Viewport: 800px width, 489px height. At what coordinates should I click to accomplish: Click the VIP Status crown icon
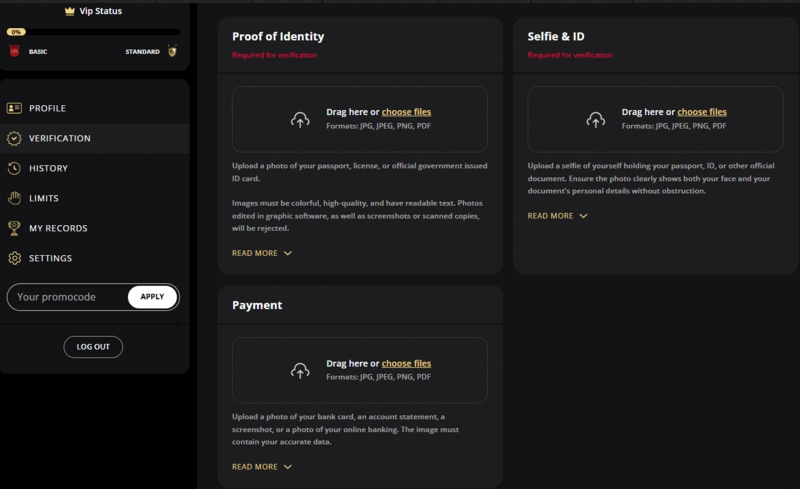coord(69,11)
